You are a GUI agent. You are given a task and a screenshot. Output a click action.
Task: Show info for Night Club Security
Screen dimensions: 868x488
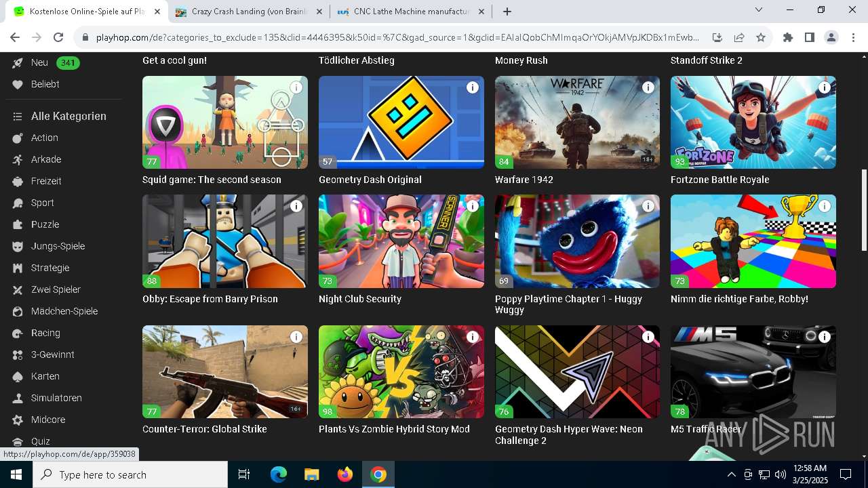point(473,206)
